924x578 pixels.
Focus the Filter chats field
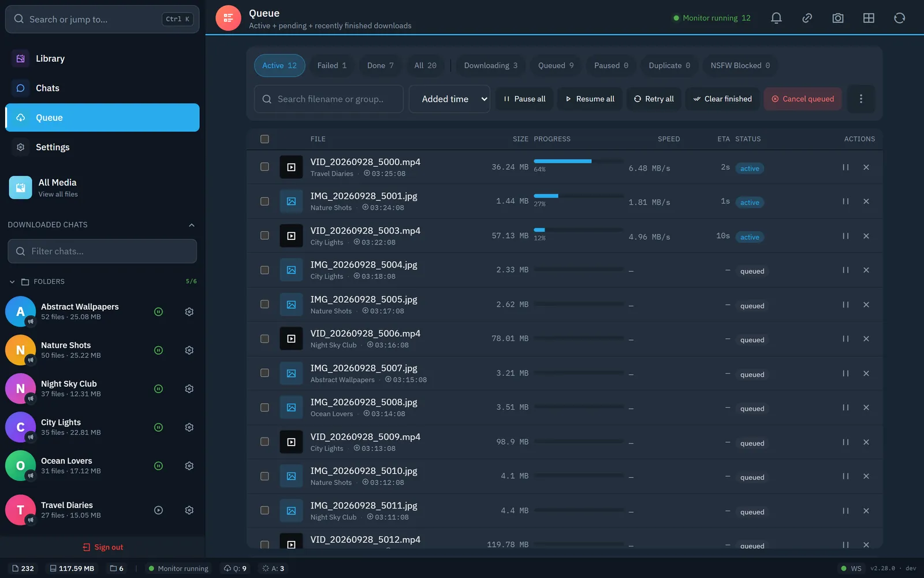click(x=102, y=251)
